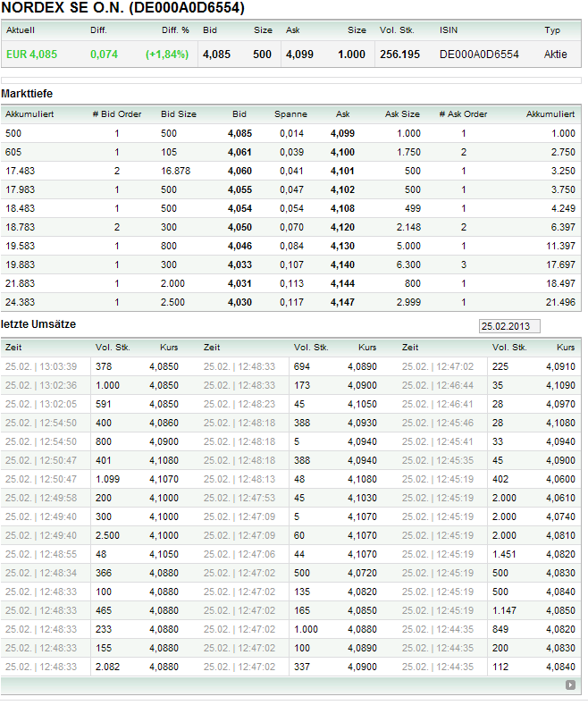Click accumulated ask value 21.496
Viewport: 588px width, 722px height.
(560, 302)
